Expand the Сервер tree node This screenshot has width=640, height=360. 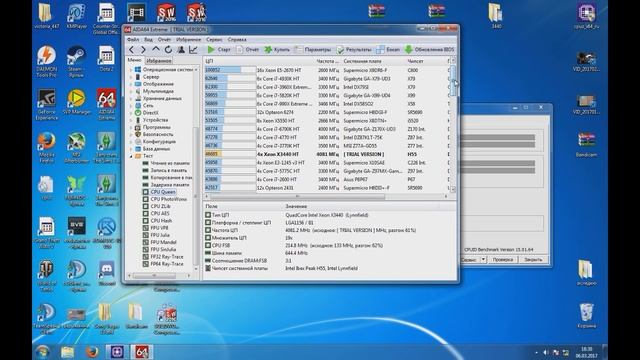[x=131, y=77]
